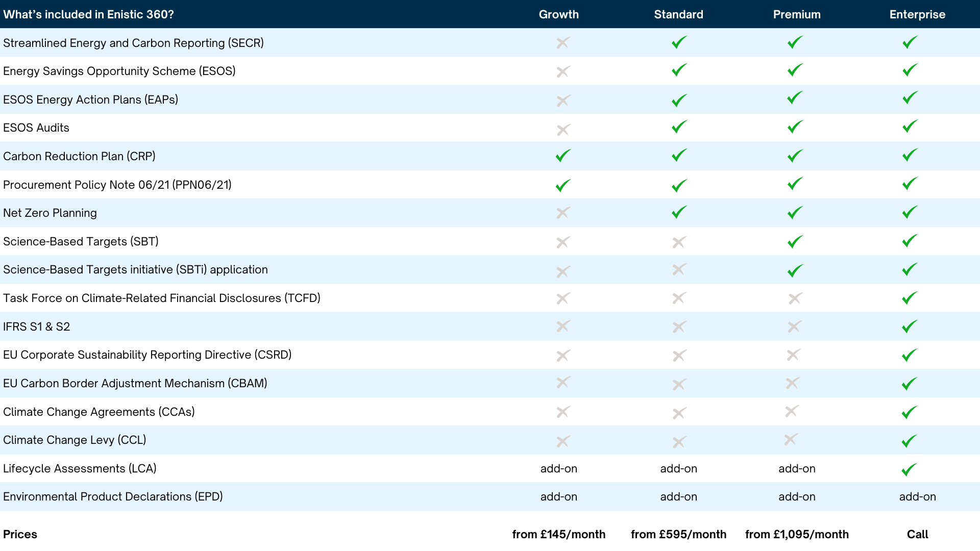Click Enterprise add-on for Environmental Product Declarations
The width and height of the screenshot is (980, 551).
coord(917,496)
